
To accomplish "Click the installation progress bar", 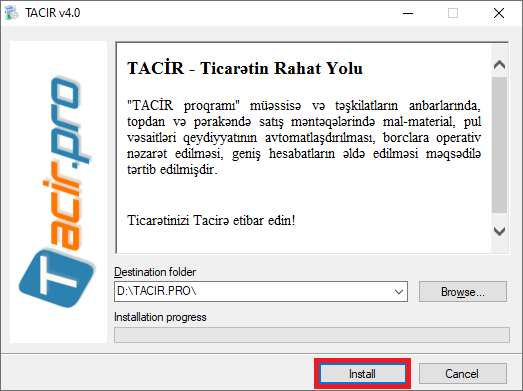I will point(312,335).
